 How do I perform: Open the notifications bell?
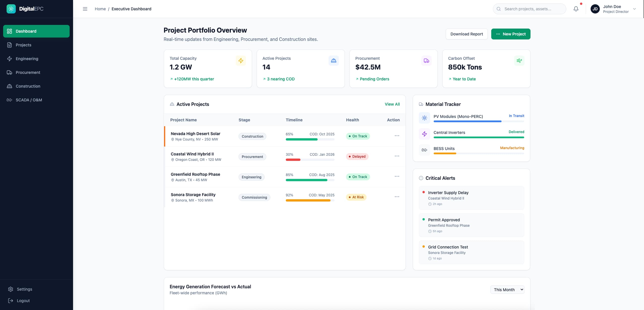[x=576, y=9]
